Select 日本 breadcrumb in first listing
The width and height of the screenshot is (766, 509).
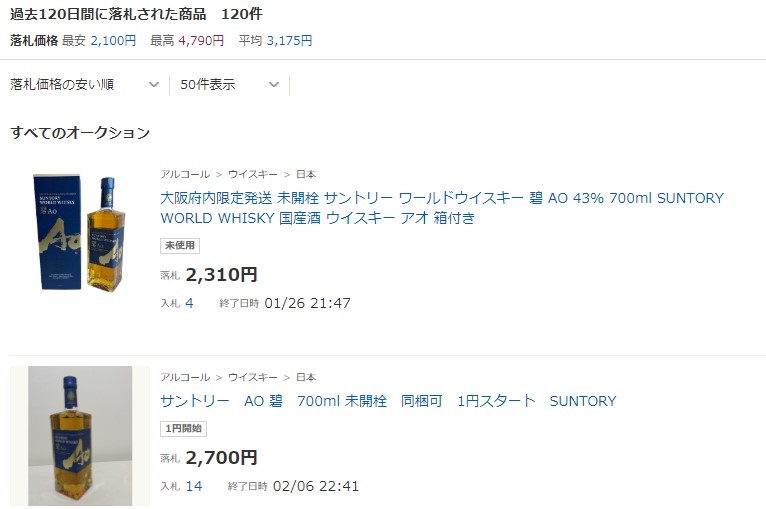coord(306,174)
